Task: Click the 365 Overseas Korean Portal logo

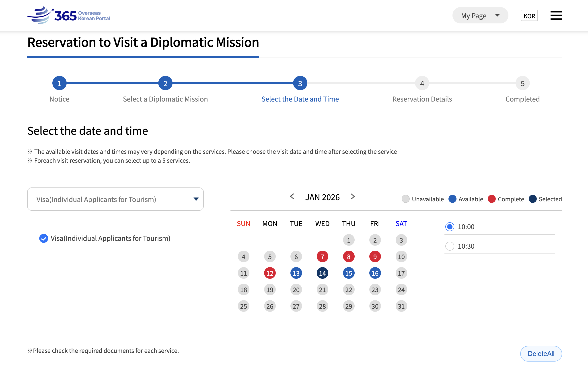Action: [x=69, y=15]
